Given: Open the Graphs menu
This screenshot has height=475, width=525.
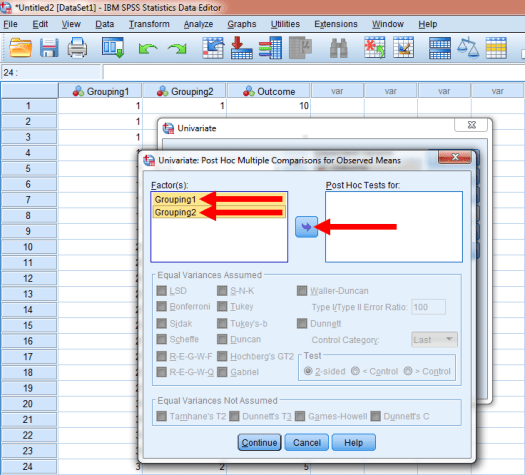Looking at the screenshot, I should [x=242, y=24].
